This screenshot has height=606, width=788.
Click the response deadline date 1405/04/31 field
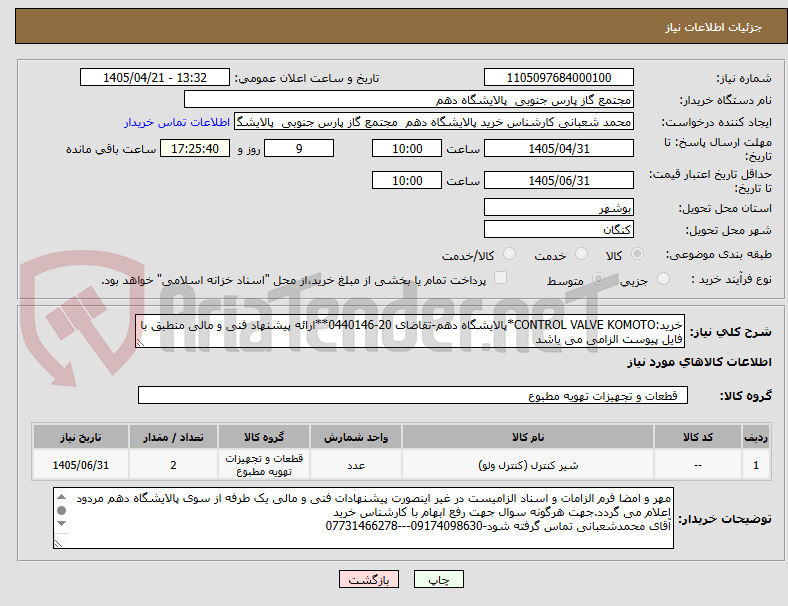558,149
